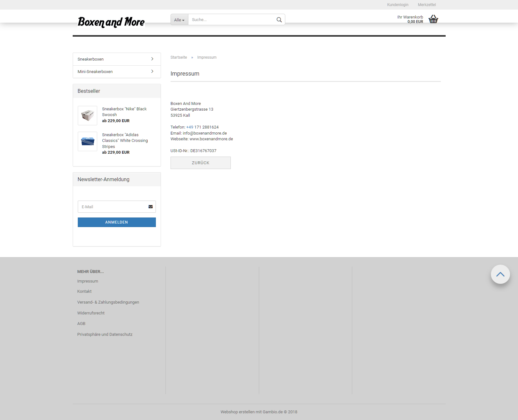
Task: Click the Startseite breadcrumb link
Action: pyautogui.click(x=179, y=57)
